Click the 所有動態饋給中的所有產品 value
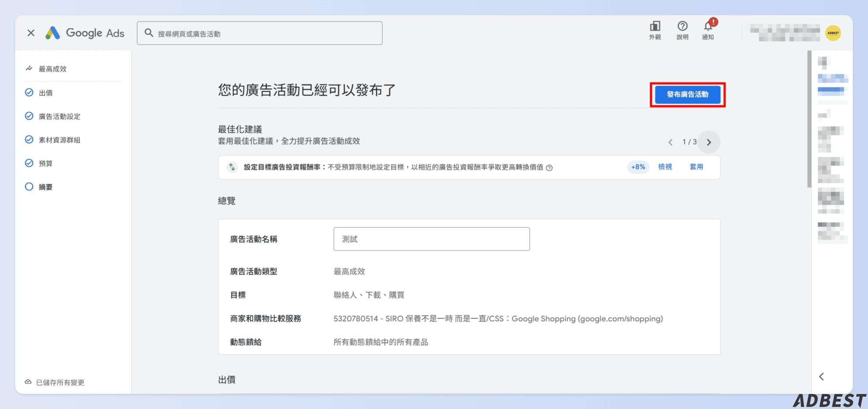Screen dimensions: 868x409 [381, 342]
